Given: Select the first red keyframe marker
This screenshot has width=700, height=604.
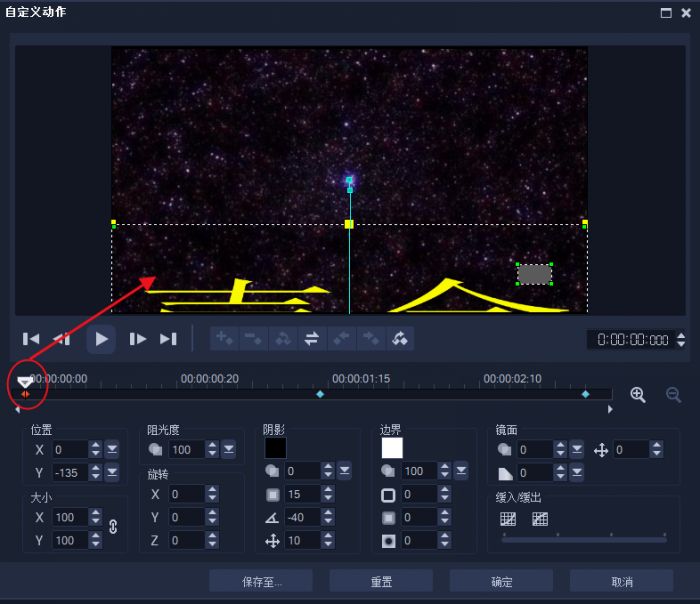Looking at the screenshot, I should [25, 394].
